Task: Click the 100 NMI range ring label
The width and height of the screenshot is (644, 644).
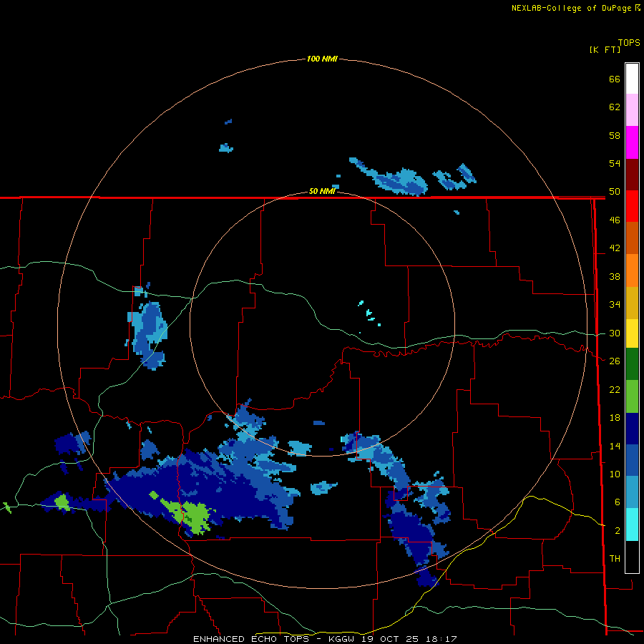Action: coord(322,59)
